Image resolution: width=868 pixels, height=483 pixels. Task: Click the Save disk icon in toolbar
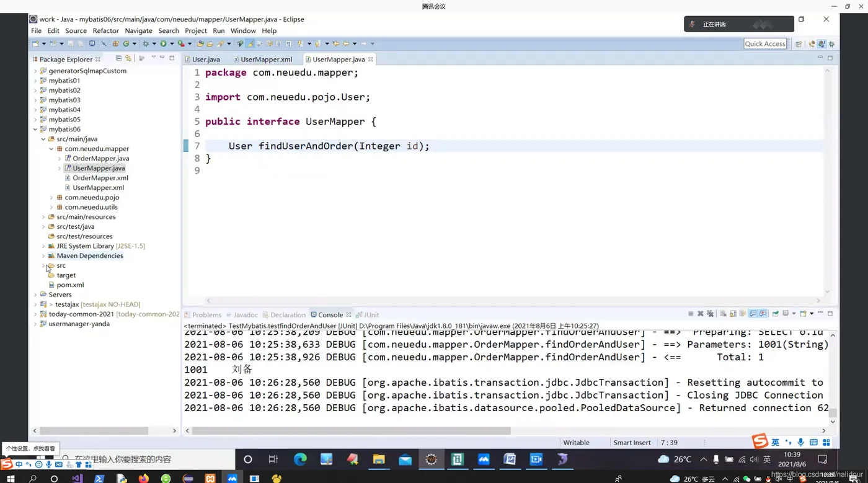pyautogui.click(x=71, y=44)
